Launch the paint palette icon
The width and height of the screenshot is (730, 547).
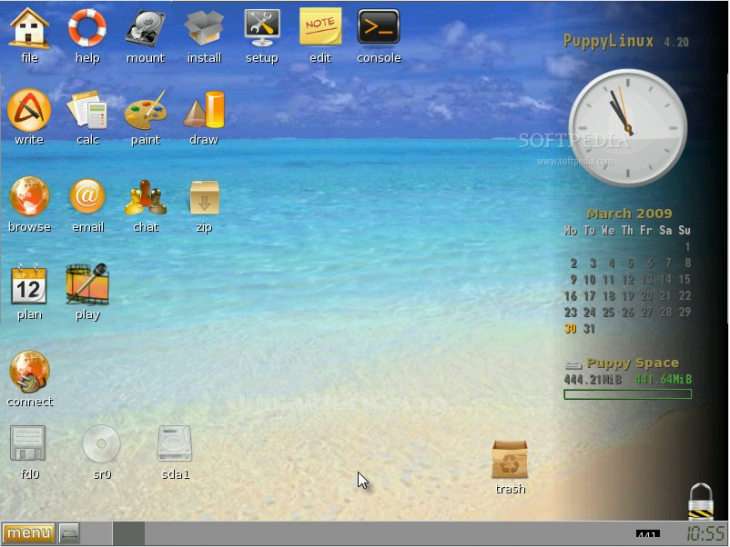tap(145, 111)
